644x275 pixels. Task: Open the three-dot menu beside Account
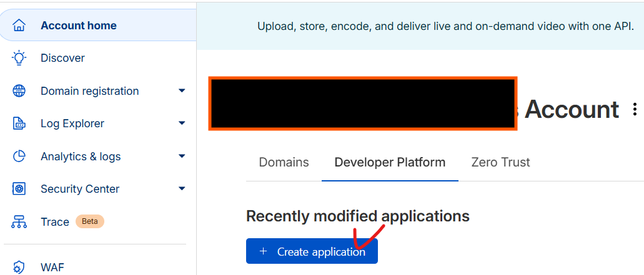click(635, 109)
